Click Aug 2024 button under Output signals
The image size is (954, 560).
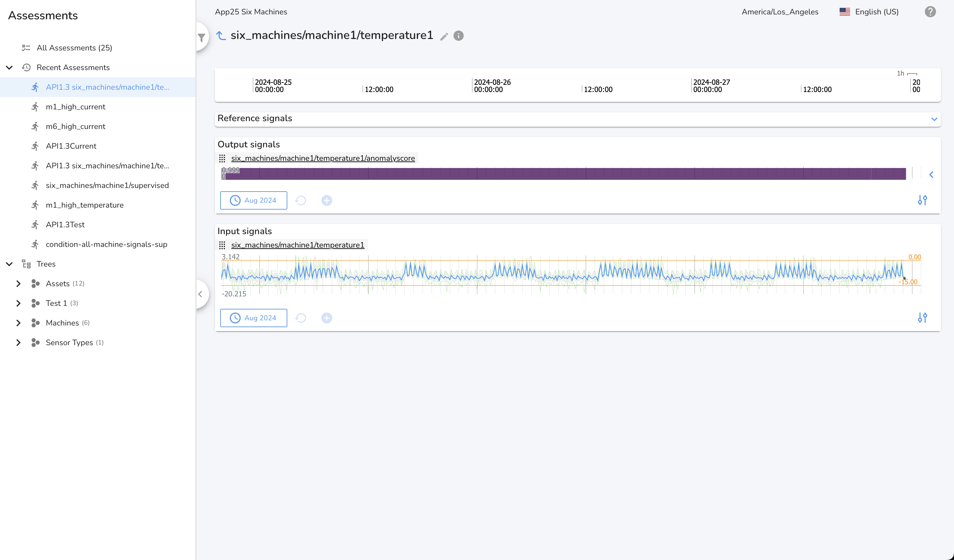(254, 200)
